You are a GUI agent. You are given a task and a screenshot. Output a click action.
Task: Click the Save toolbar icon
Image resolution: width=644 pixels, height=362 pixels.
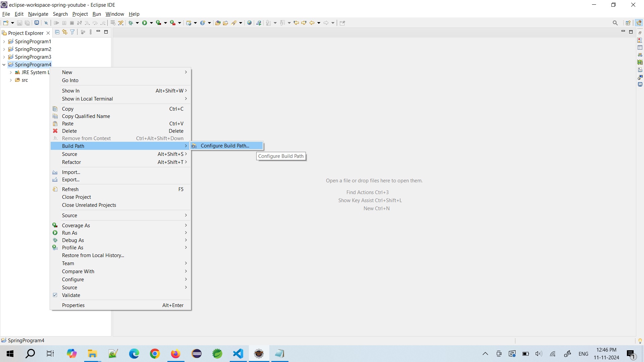19,23
